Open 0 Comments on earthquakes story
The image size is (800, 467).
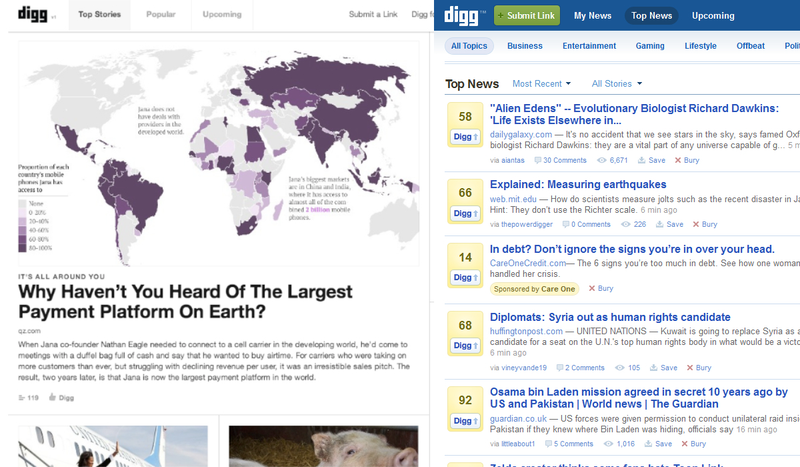586,225
